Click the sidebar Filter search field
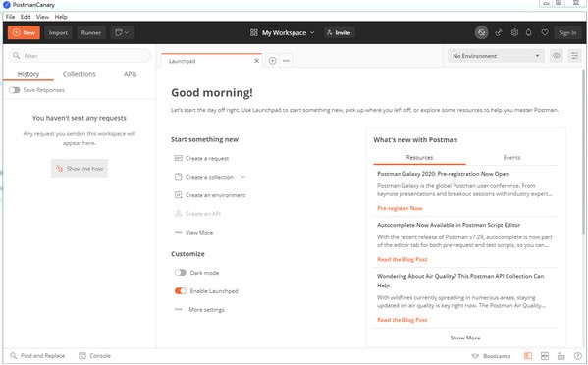 click(x=80, y=56)
